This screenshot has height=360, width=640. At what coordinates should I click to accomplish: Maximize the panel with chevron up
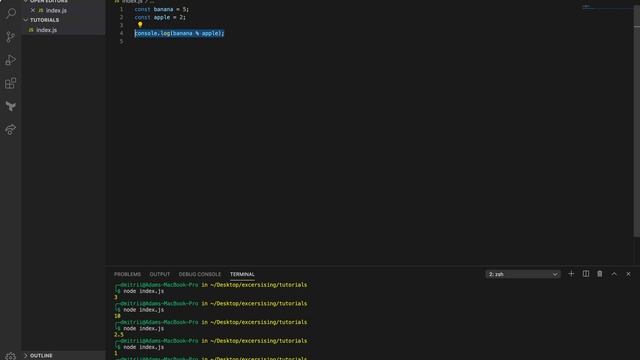click(614, 274)
